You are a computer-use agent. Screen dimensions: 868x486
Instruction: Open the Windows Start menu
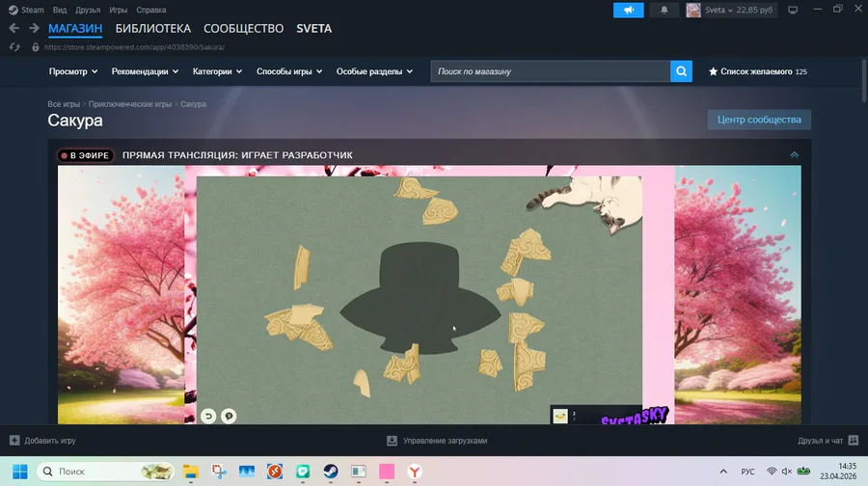20,472
